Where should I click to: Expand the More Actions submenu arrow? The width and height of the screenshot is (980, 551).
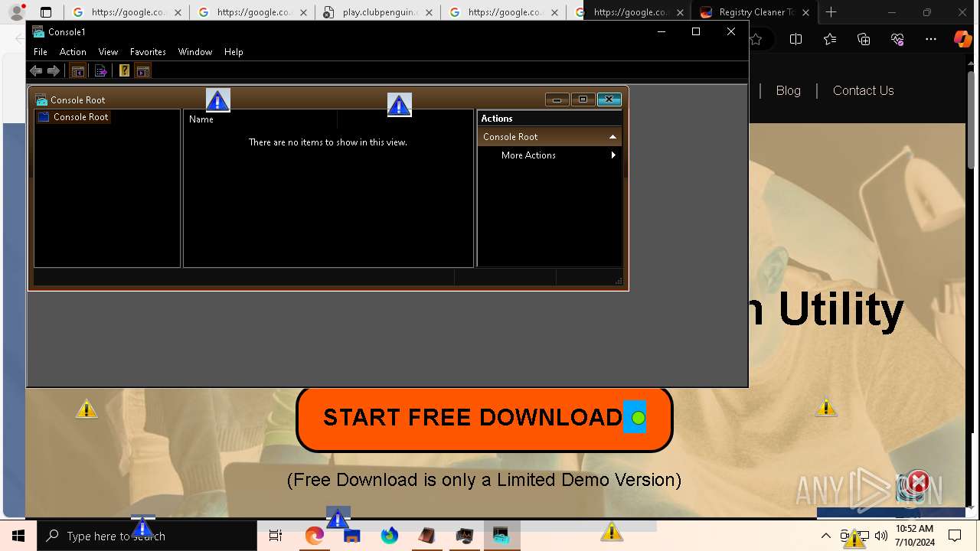pyautogui.click(x=613, y=155)
